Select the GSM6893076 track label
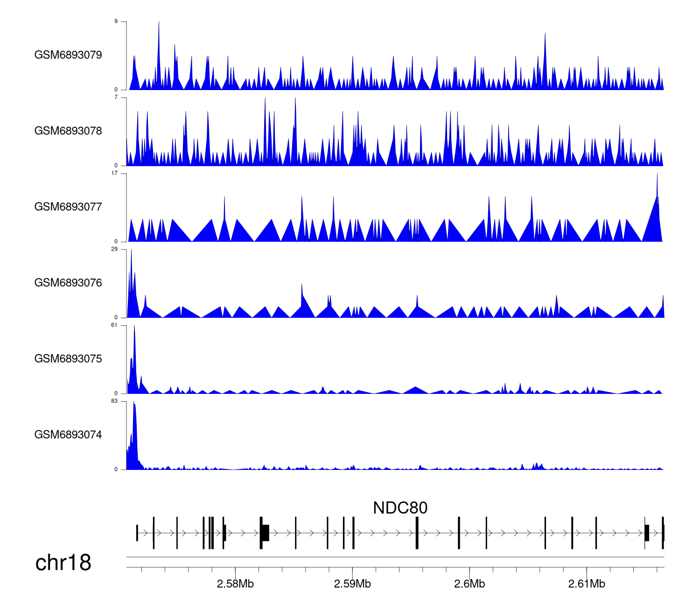 (x=68, y=283)
